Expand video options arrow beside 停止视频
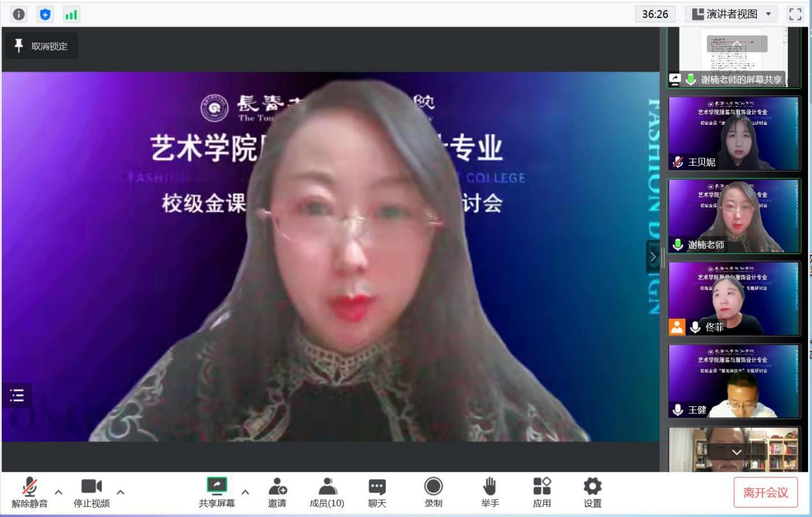Image resolution: width=812 pixels, height=517 pixels. tap(120, 492)
